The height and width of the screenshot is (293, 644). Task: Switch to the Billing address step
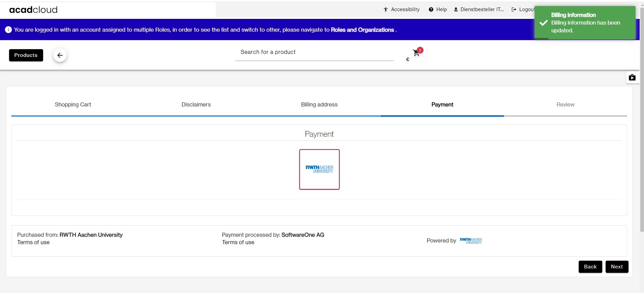click(x=319, y=104)
